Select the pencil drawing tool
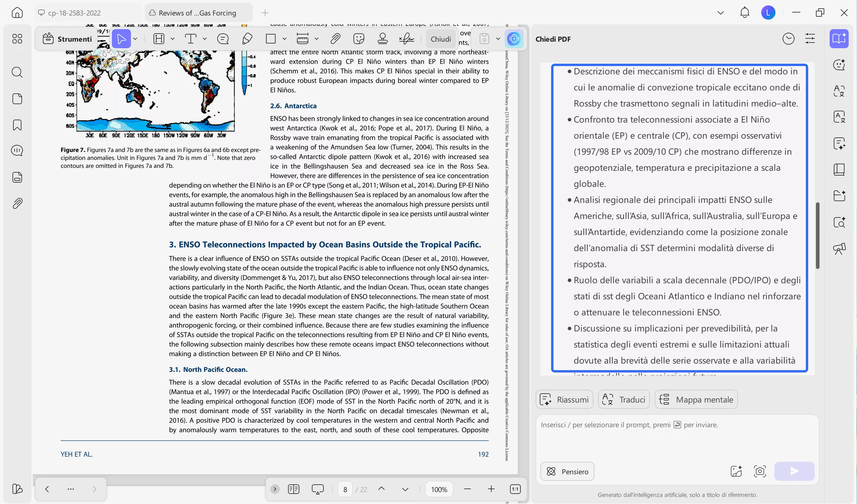Image resolution: width=857 pixels, height=504 pixels. [247, 39]
